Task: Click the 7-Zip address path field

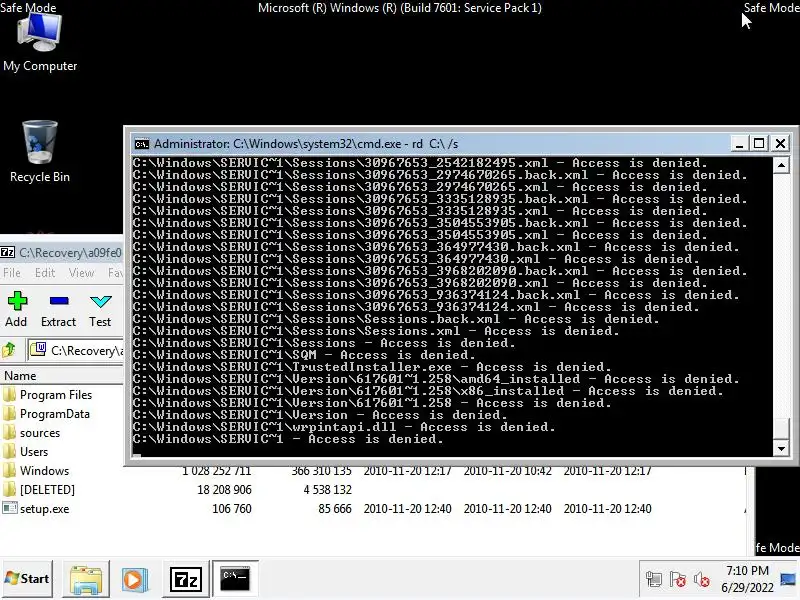Action: [77, 351]
